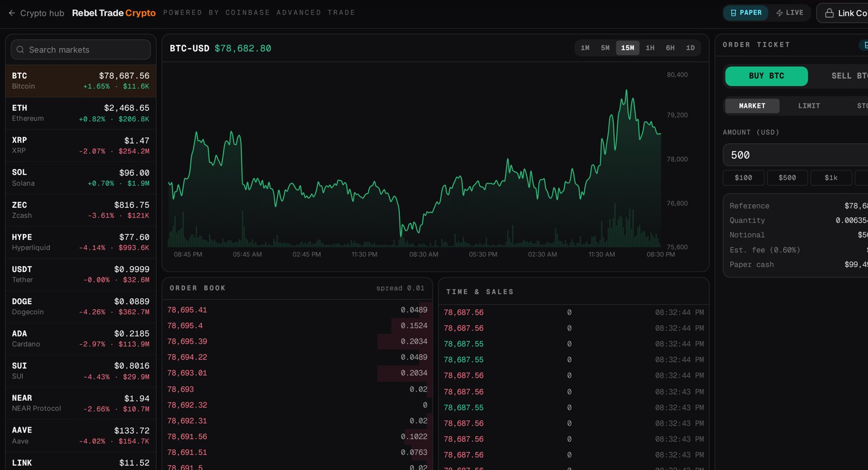Screen dimensions: 868x470
Task: Click the search magnifier icon
Action: (x=20, y=50)
